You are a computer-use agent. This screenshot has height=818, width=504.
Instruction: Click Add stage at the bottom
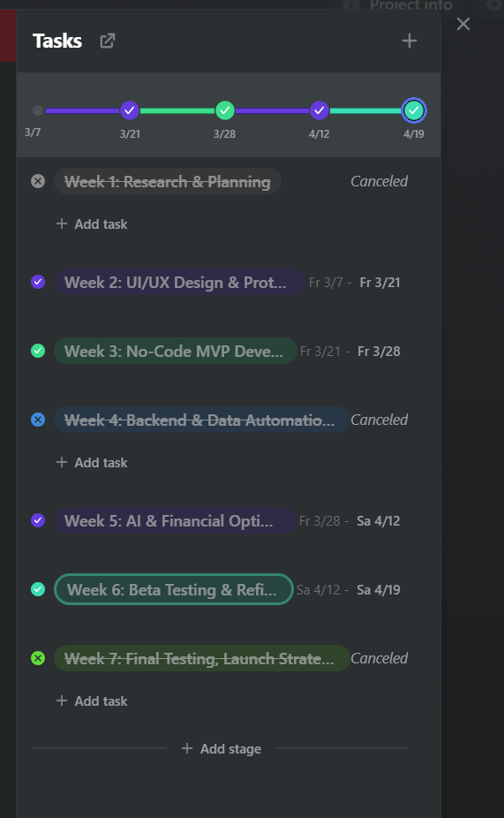coord(221,749)
